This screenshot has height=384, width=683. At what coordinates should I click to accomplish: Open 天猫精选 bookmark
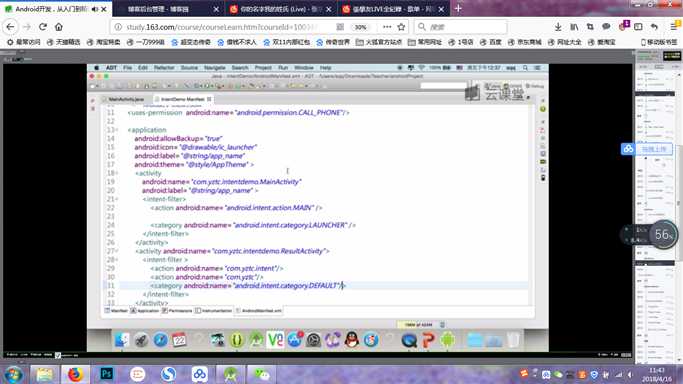tap(64, 42)
